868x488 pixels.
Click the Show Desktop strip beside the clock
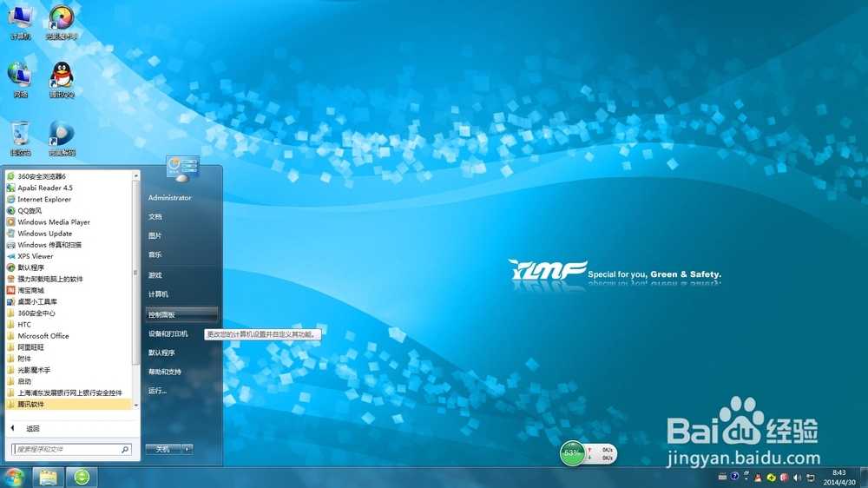click(x=864, y=477)
